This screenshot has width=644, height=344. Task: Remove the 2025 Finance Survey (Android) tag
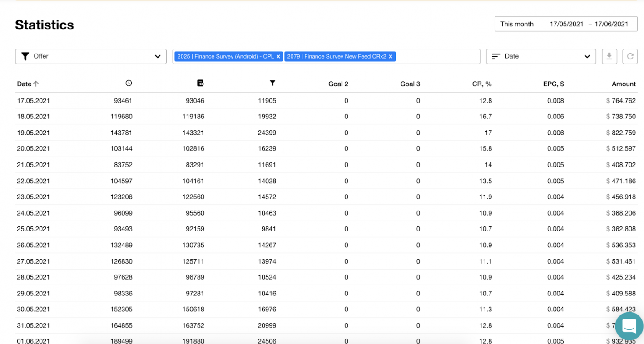click(x=278, y=57)
